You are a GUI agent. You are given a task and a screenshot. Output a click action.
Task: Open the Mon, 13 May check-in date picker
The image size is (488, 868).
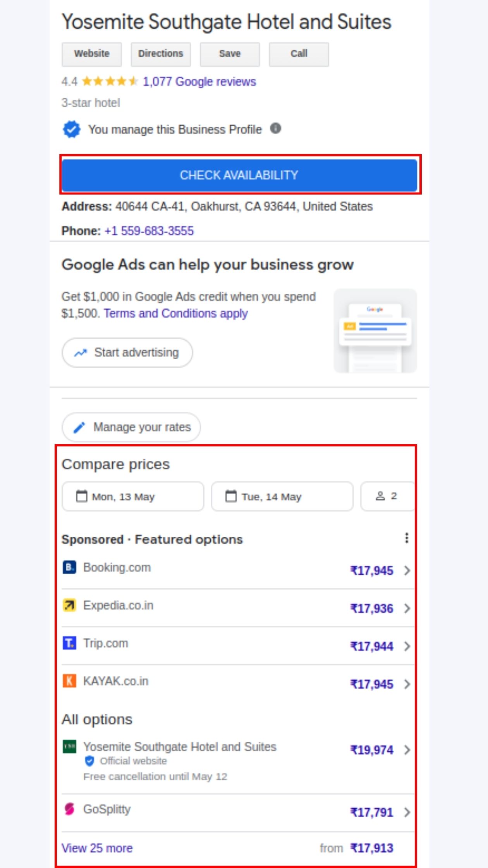click(x=133, y=497)
